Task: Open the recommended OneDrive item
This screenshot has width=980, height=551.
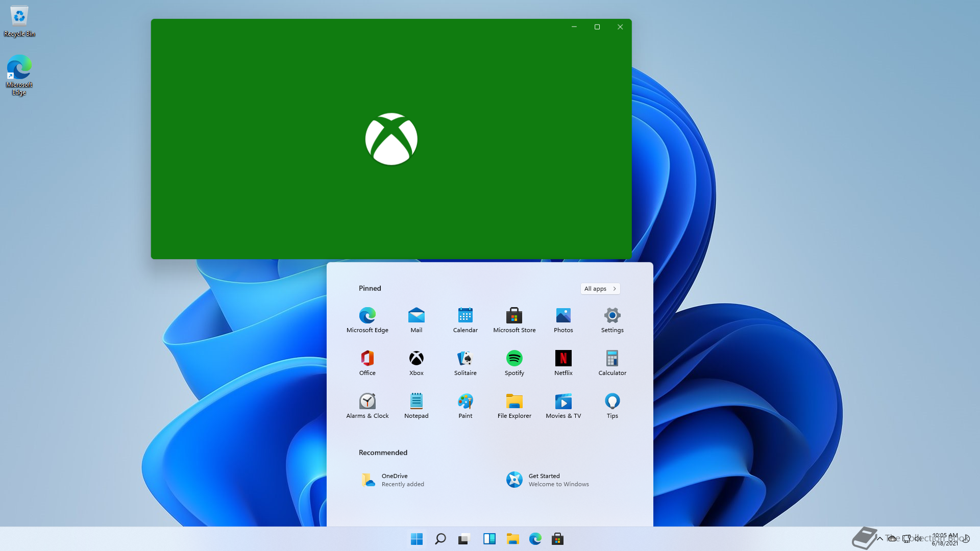Action: click(x=393, y=480)
